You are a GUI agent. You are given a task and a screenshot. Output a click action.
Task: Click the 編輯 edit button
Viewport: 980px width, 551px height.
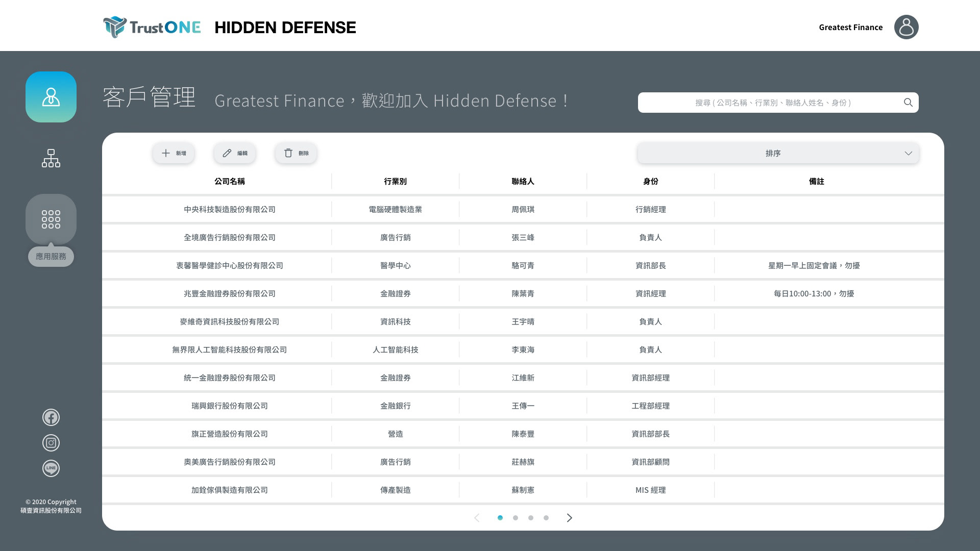(235, 153)
